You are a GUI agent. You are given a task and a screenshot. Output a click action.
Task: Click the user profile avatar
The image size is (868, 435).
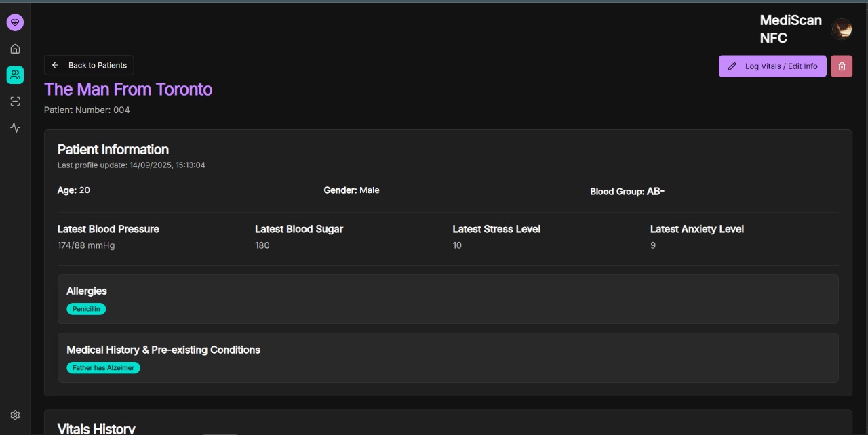(842, 29)
